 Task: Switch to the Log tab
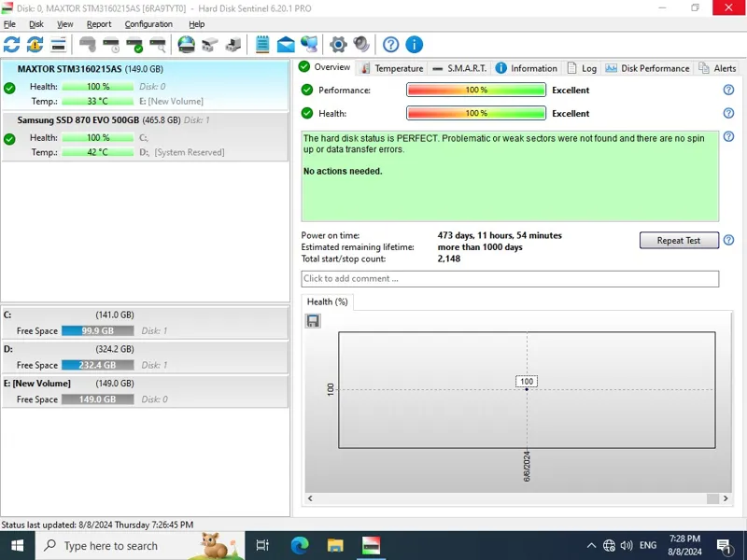(x=582, y=68)
